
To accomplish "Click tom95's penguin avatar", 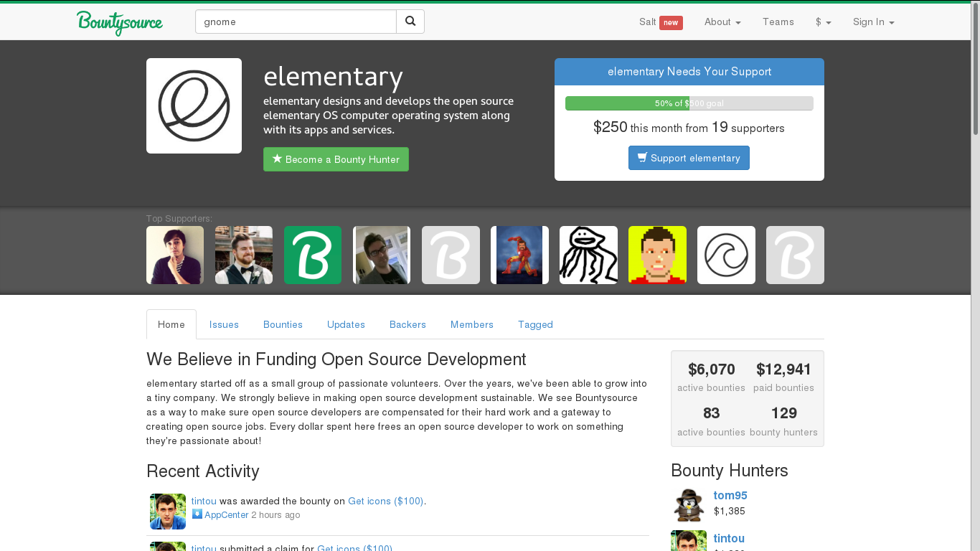I will 689,505.
